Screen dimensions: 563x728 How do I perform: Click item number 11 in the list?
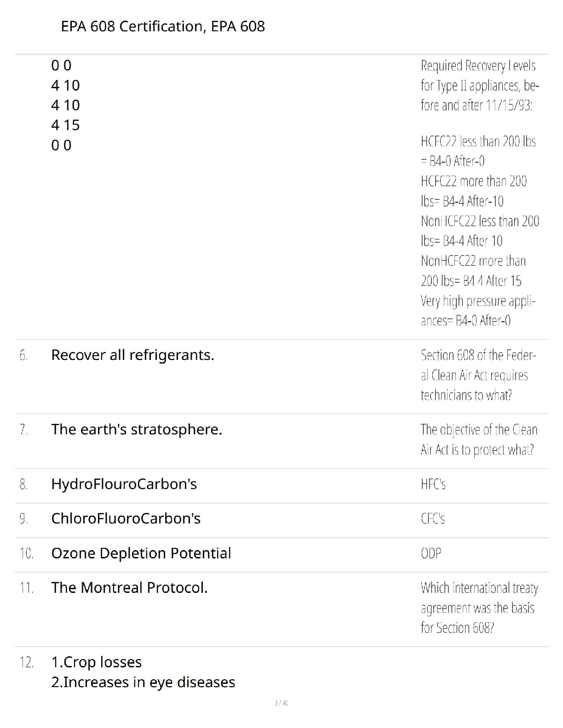[x=26, y=588]
